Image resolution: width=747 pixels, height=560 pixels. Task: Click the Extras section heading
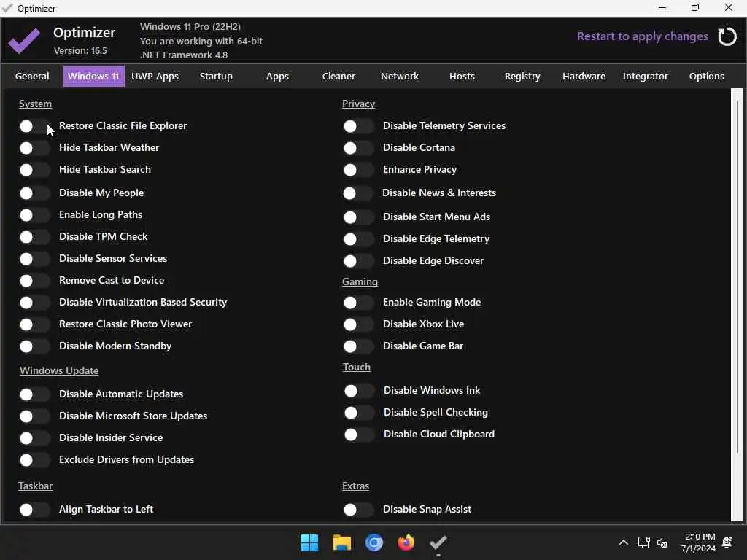point(355,486)
